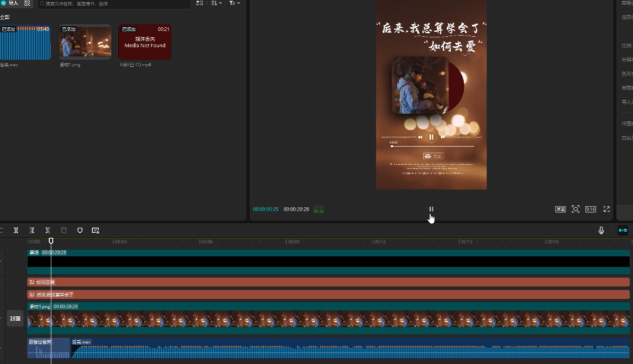633x364 pixels.
Task: Open the preview quality button
Action: pyautogui.click(x=560, y=209)
